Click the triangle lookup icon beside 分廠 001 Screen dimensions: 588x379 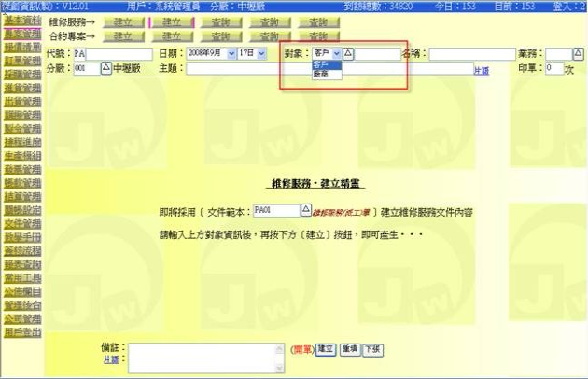pos(105,69)
